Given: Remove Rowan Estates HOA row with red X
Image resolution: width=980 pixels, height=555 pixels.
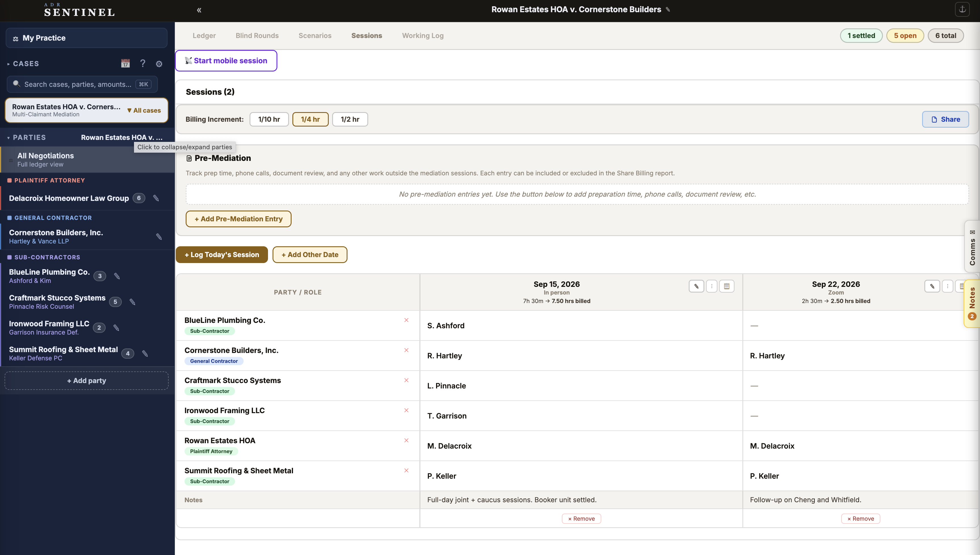Looking at the screenshot, I should tap(407, 441).
